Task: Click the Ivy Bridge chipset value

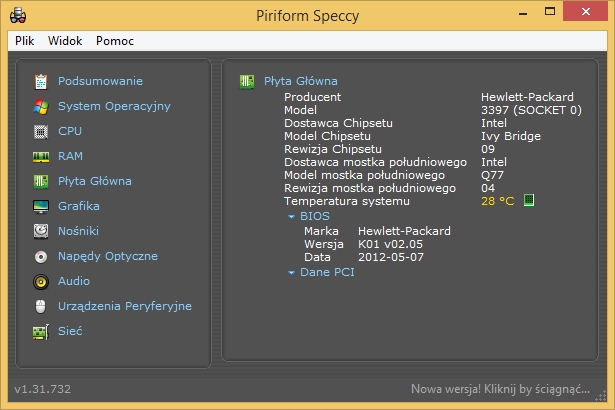Action: [511, 136]
